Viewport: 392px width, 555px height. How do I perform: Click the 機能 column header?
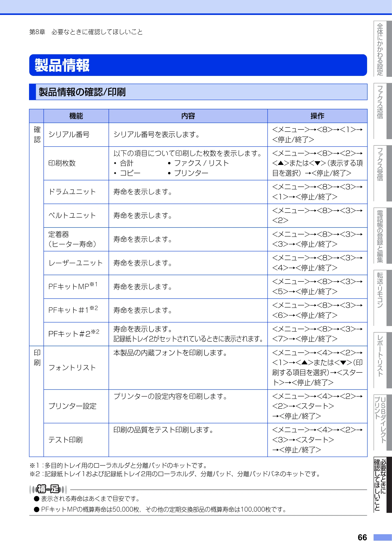[x=76, y=116]
